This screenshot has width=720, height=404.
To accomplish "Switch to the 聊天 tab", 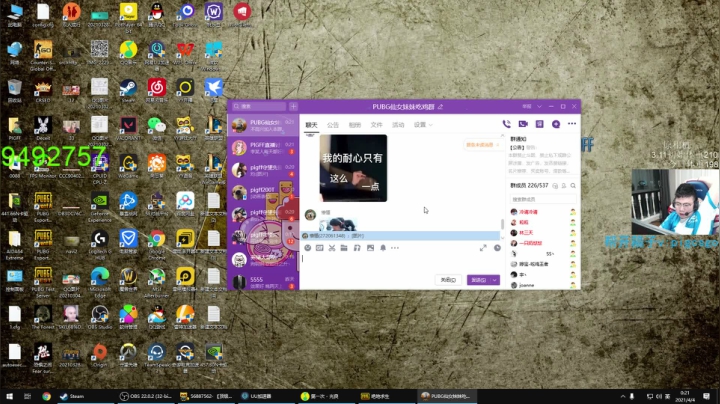I will (x=311, y=125).
